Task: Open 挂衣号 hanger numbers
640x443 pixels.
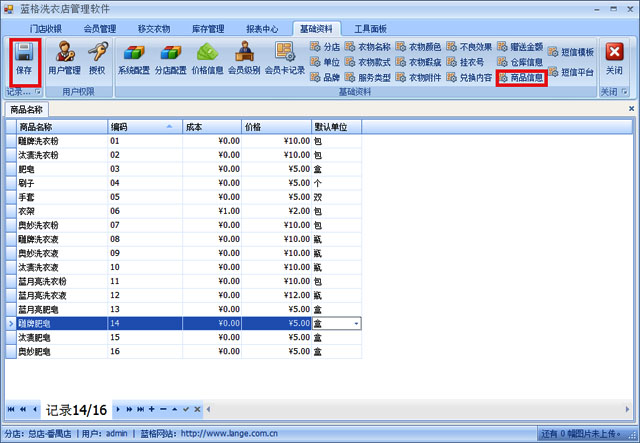Action: point(465,62)
